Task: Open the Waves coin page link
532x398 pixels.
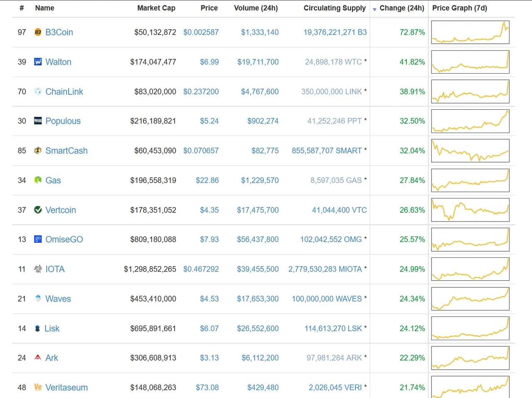Action: 58,299
